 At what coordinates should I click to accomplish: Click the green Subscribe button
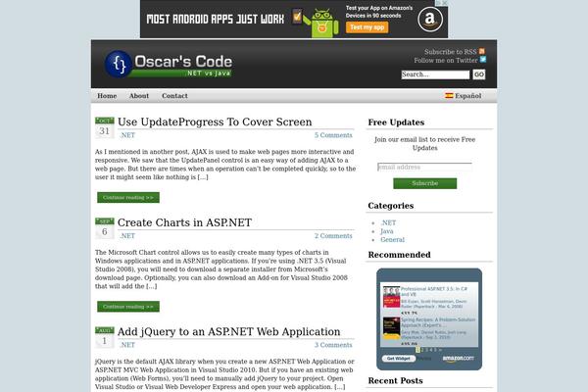click(x=425, y=183)
